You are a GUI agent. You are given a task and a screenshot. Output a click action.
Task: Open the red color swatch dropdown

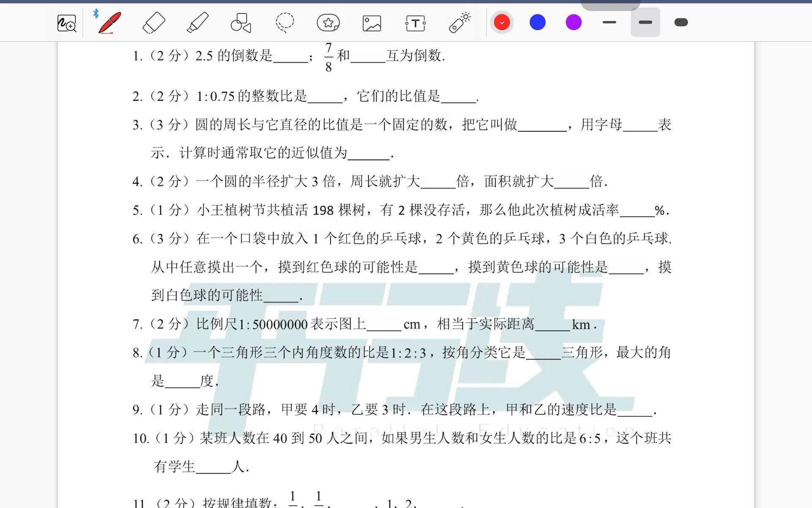[x=502, y=22]
